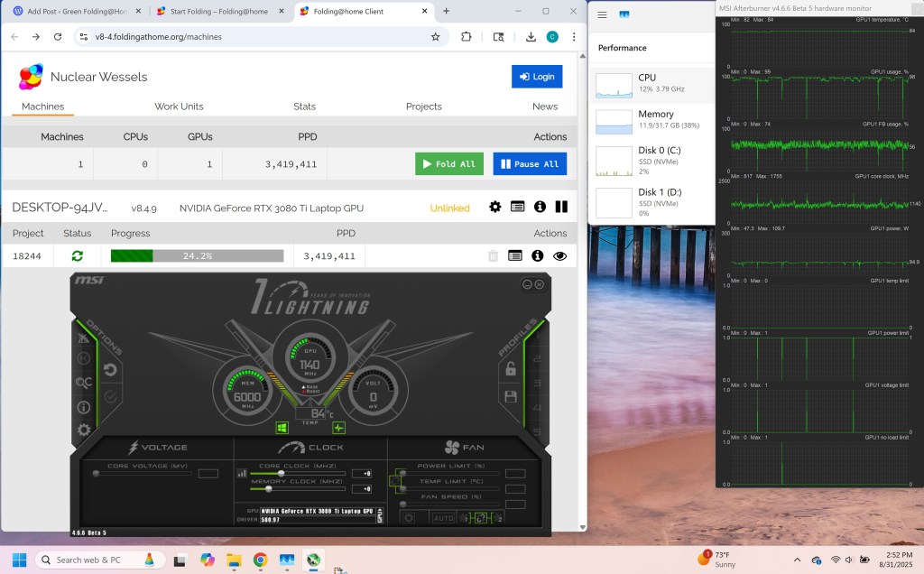Open Chrome three-dot menu

pyautogui.click(x=574, y=37)
